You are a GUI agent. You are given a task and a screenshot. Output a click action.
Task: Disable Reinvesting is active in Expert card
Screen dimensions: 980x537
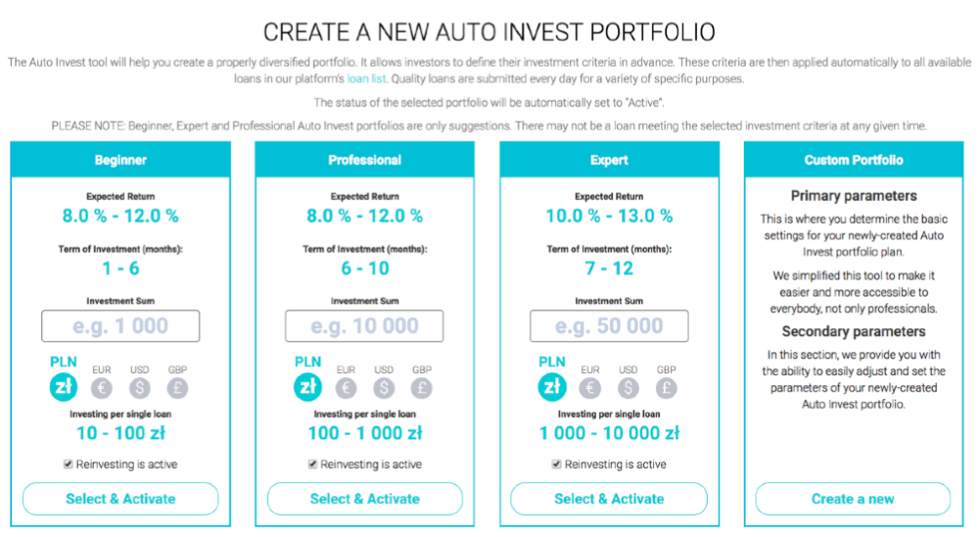[x=556, y=464]
